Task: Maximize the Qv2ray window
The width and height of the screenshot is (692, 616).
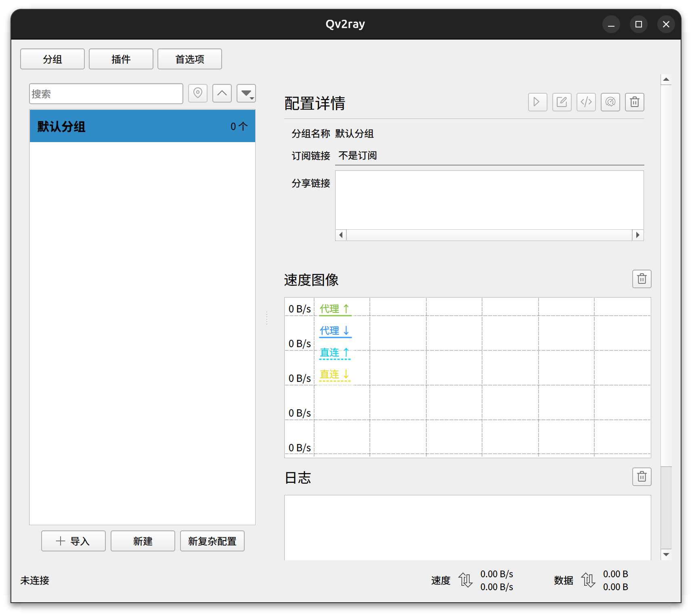Action: pos(639,25)
